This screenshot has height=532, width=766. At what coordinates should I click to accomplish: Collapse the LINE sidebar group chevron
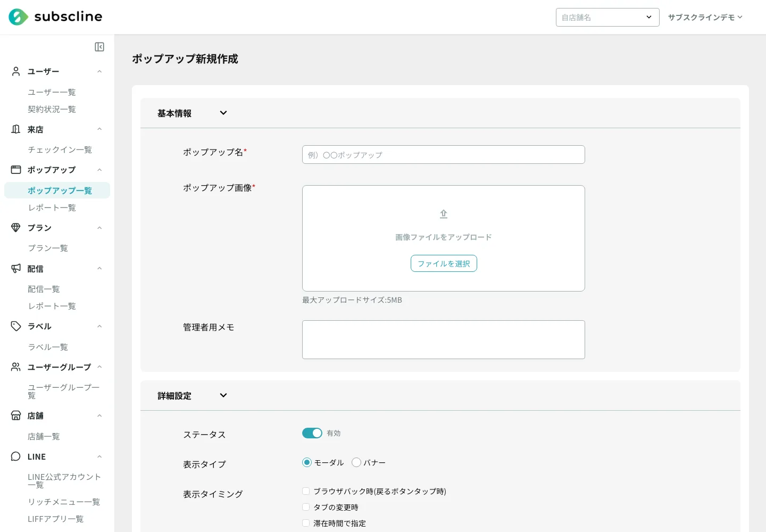(99, 456)
